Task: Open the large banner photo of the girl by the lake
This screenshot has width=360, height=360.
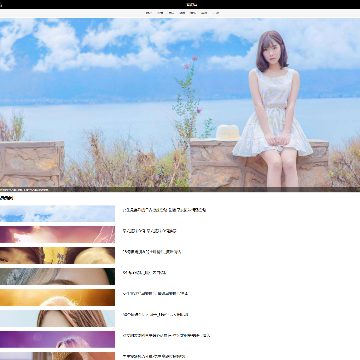Action: 180,105
